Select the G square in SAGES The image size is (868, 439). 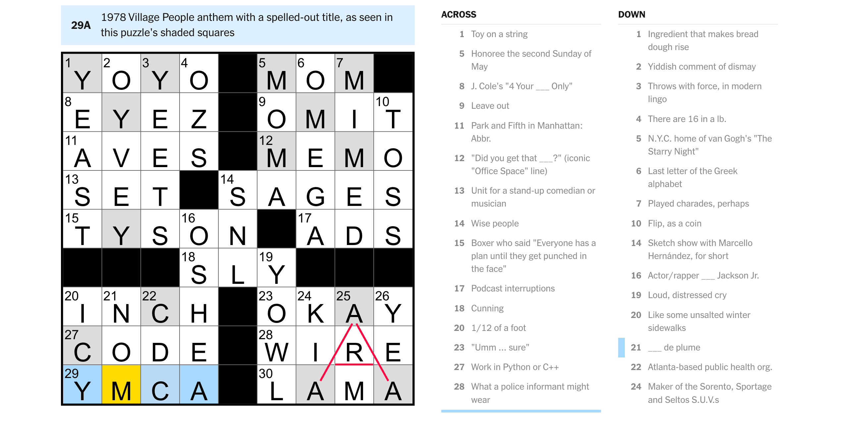click(315, 190)
